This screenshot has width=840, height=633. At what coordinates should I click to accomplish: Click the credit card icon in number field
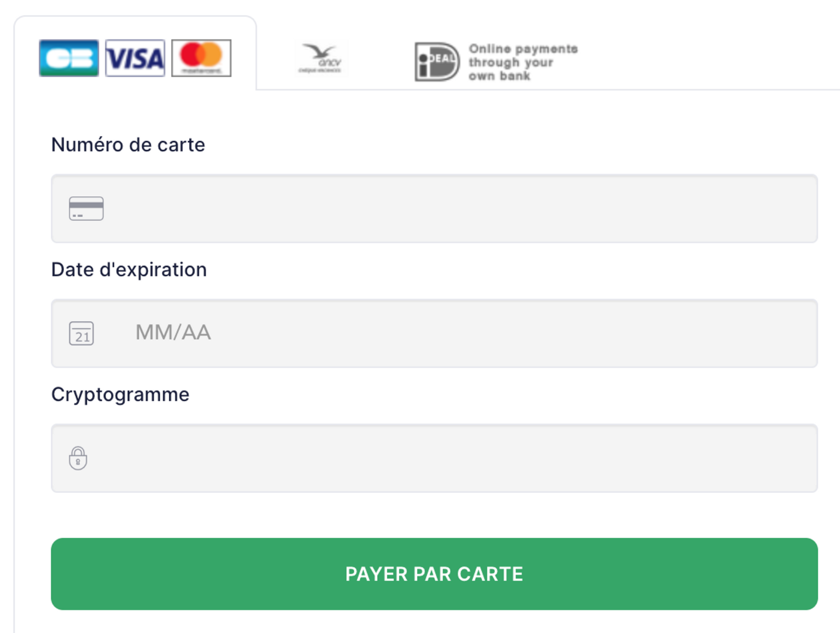[x=86, y=208]
